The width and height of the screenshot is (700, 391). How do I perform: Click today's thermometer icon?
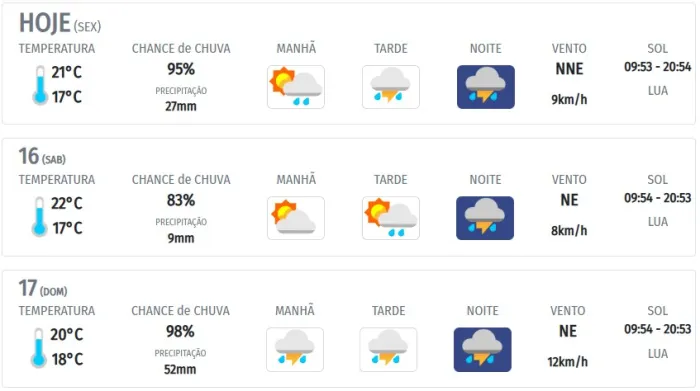click(x=40, y=85)
